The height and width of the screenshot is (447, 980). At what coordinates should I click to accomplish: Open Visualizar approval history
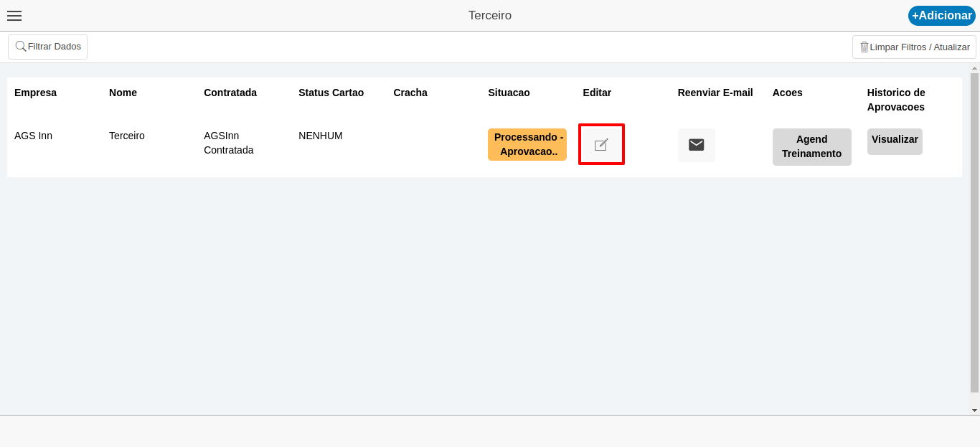pyautogui.click(x=895, y=141)
